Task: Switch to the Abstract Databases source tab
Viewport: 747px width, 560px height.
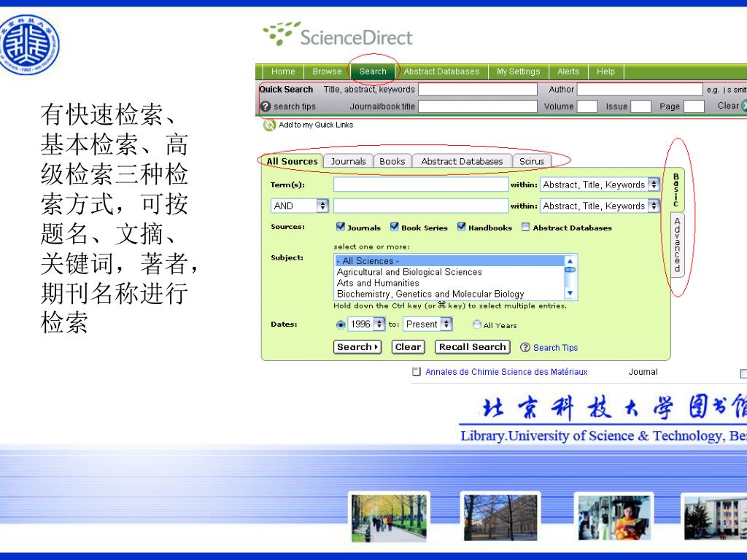Action: [462, 161]
